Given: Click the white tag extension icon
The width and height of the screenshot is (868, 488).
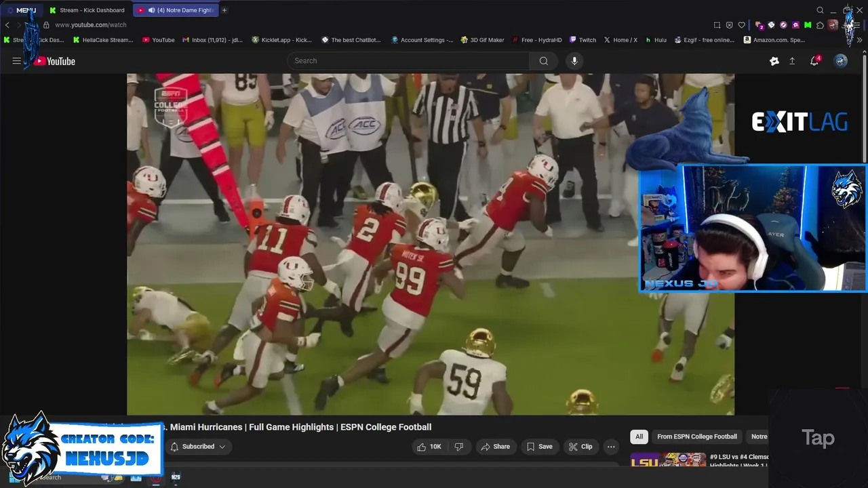Looking at the screenshot, I should click(771, 25).
